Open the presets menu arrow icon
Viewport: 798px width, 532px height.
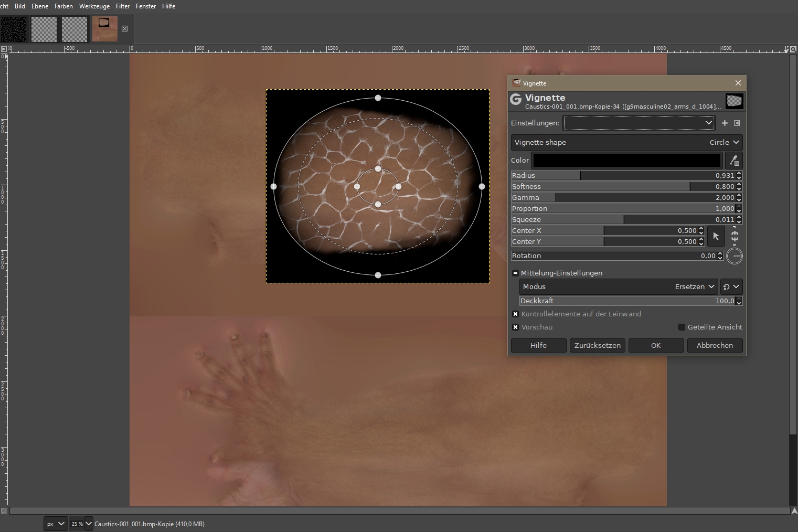(737, 123)
